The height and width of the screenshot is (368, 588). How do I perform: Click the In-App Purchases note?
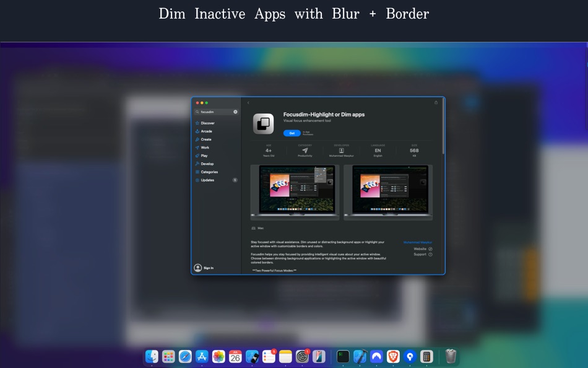[308, 133]
